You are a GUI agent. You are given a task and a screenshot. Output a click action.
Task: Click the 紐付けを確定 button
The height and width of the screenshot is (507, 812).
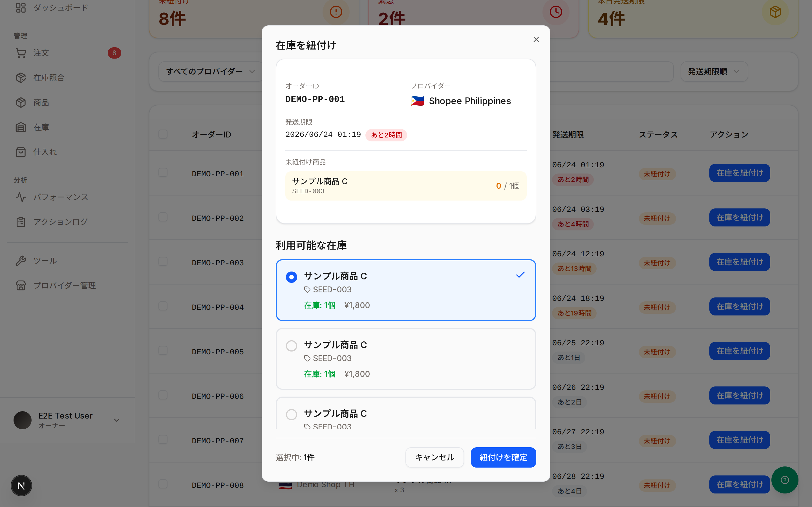pos(503,457)
